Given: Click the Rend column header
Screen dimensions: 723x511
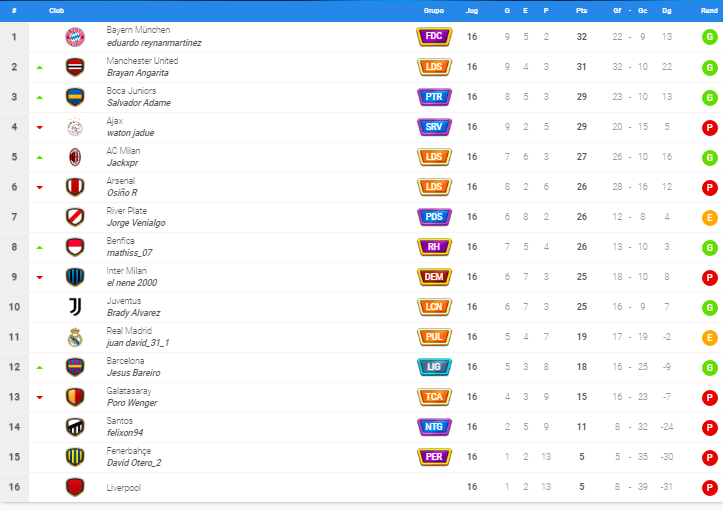Looking at the screenshot, I should tap(709, 11).
